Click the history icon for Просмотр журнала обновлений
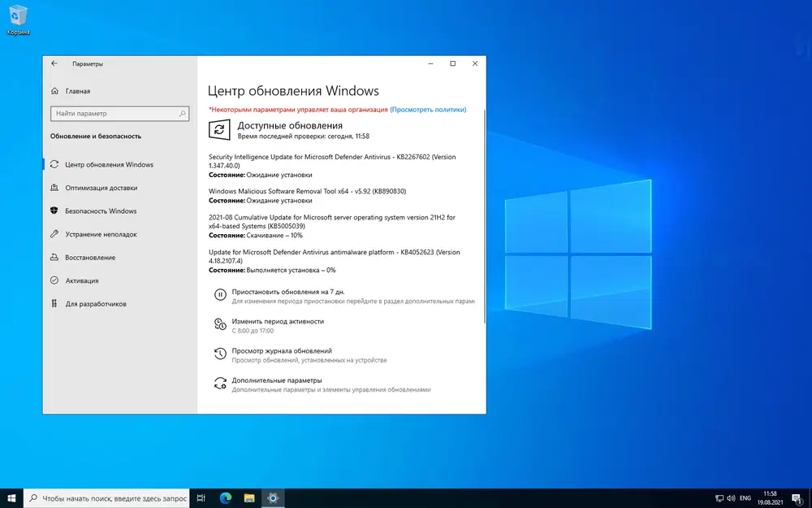Viewport: 812px width, 508px height. coord(219,354)
